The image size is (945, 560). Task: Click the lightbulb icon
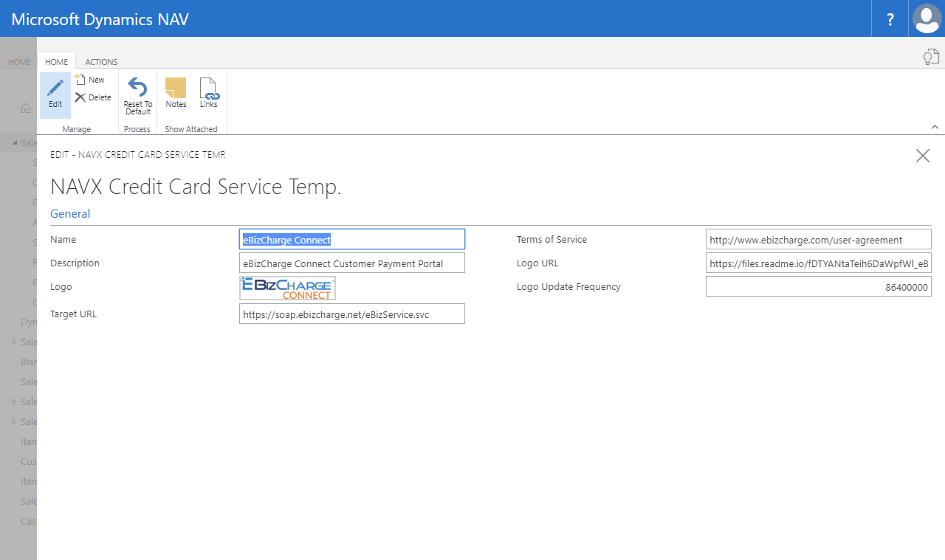click(x=931, y=57)
